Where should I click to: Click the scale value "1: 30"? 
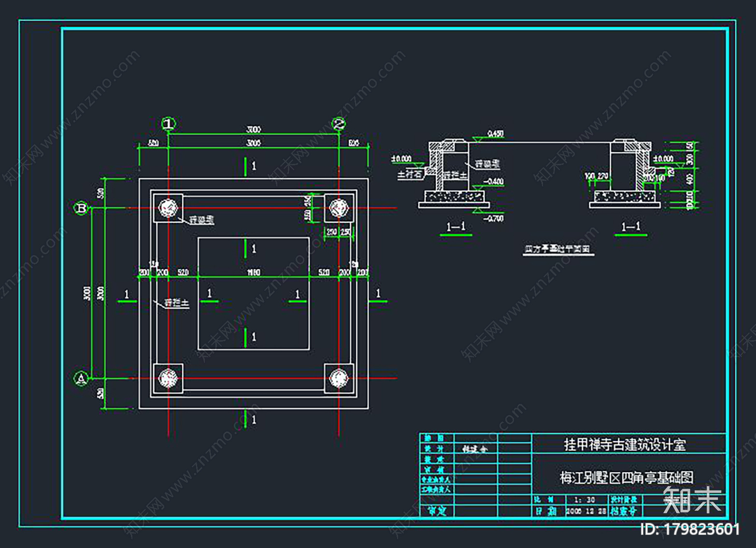pyautogui.click(x=585, y=500)
